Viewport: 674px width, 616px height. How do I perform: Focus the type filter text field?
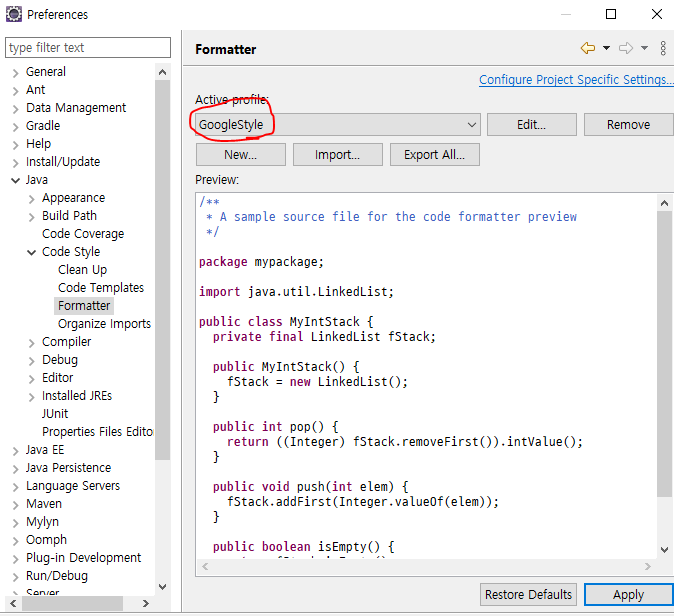[x=88, y=47]
